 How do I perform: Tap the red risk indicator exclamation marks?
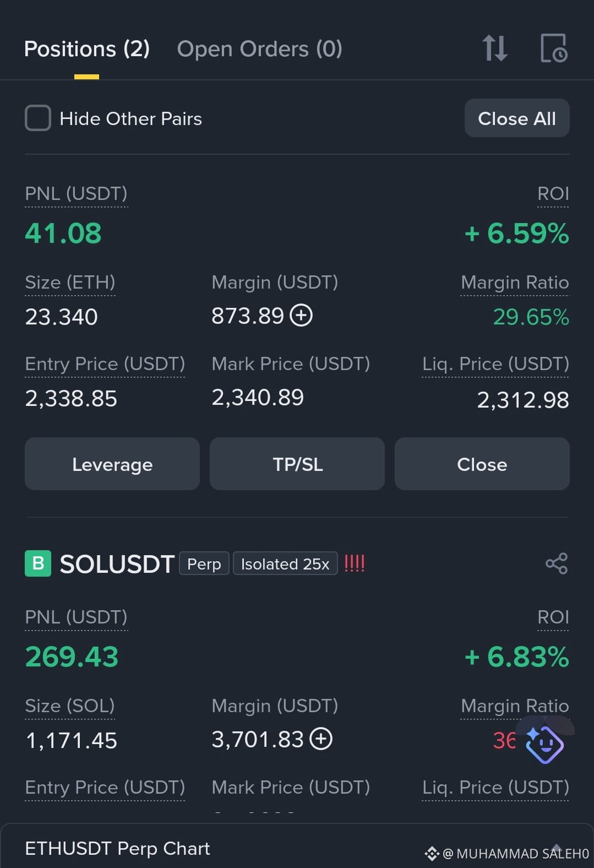pyautogui.click(x=355, y=563)
